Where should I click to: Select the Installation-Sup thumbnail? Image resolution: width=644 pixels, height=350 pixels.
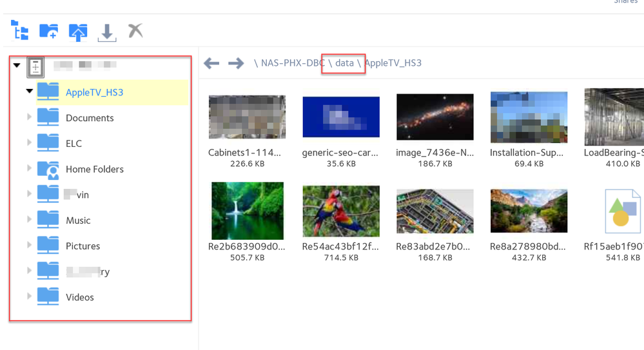[529, 117]
